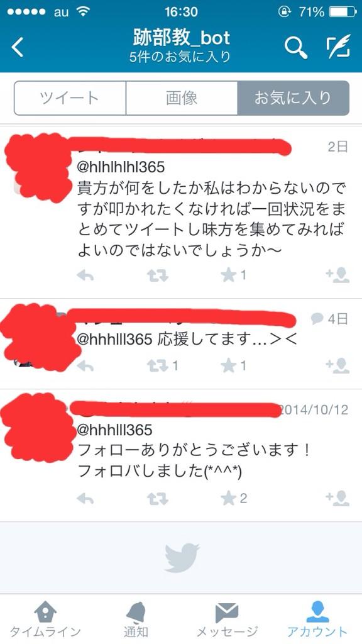The height and width of the screenshot is (644, 362).
Task: Follow author of the 2014/10/12 tweet
Action: 337,498
